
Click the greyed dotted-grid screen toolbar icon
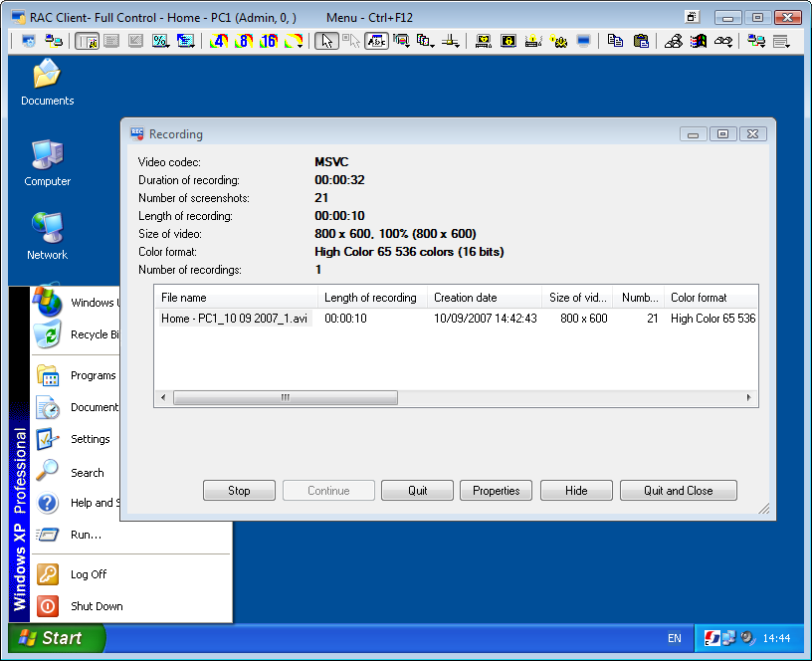click(111, 41)
